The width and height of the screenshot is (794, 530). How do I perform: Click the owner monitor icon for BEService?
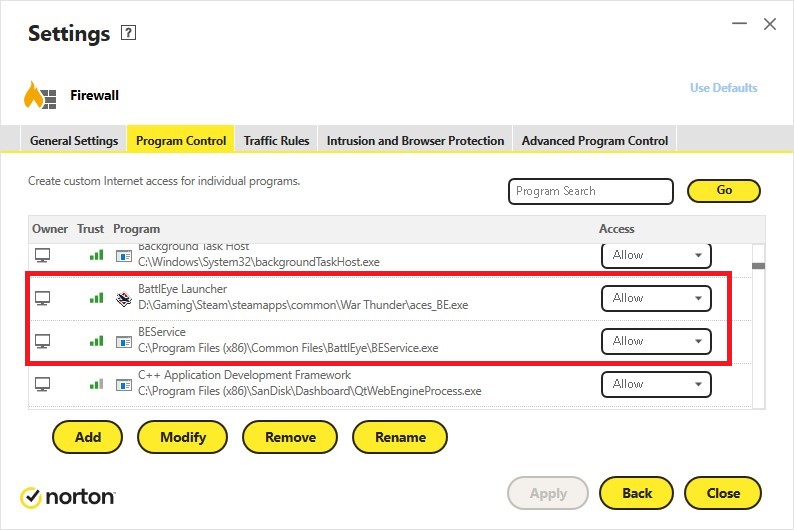click(42, 341)
